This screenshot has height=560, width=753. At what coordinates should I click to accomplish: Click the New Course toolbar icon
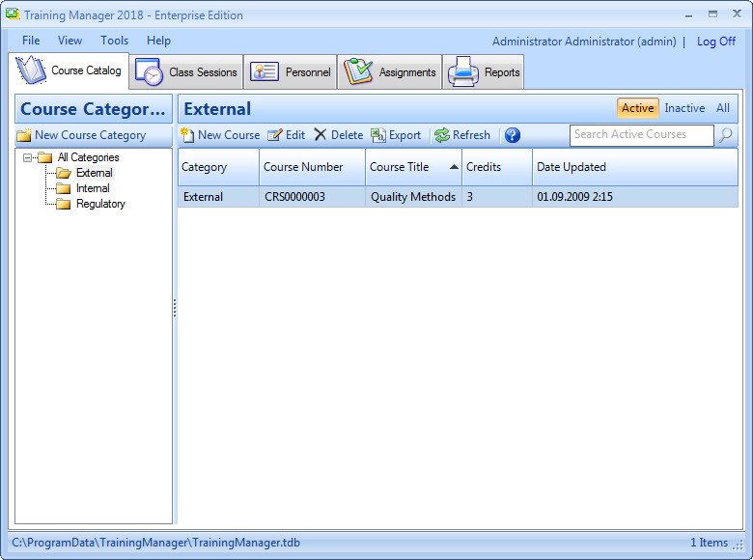click(x=188, y=135)
